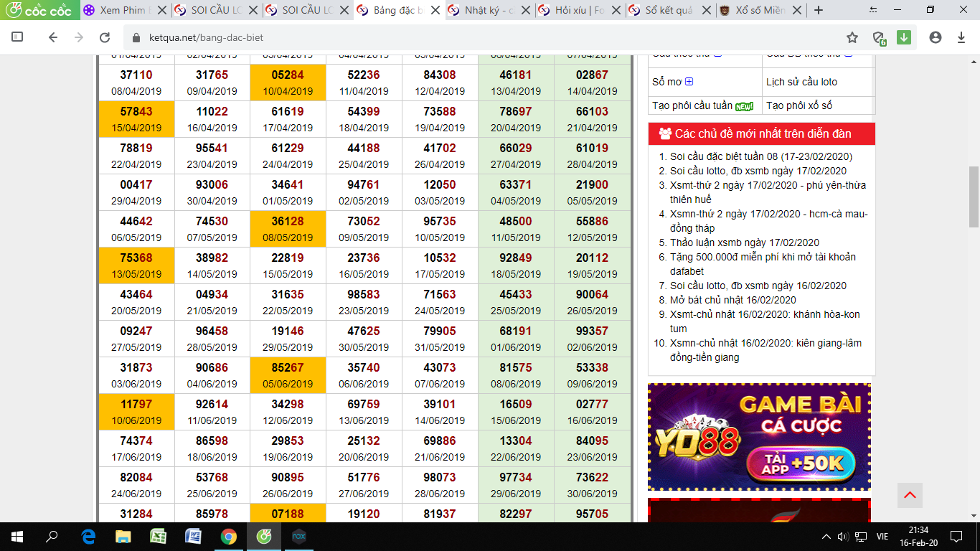Launch Excel from the Windows taskbar
The height and width of the screenshot is (551, 980).
[159, 536]
